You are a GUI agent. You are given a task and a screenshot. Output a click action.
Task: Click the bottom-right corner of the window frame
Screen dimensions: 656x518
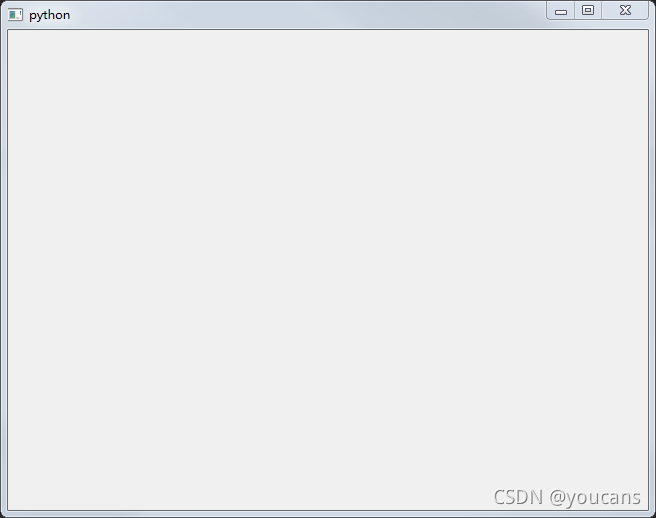pyautogui.click(x=652, y=514)
